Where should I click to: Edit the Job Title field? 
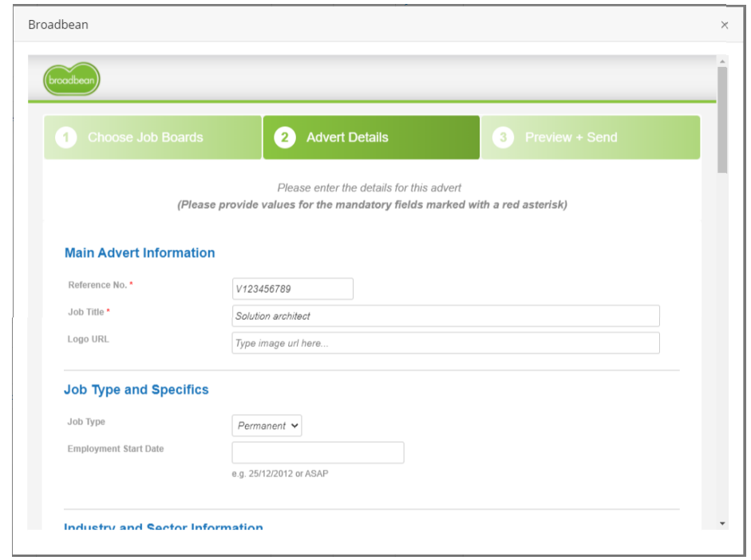[x=446, y=316]
